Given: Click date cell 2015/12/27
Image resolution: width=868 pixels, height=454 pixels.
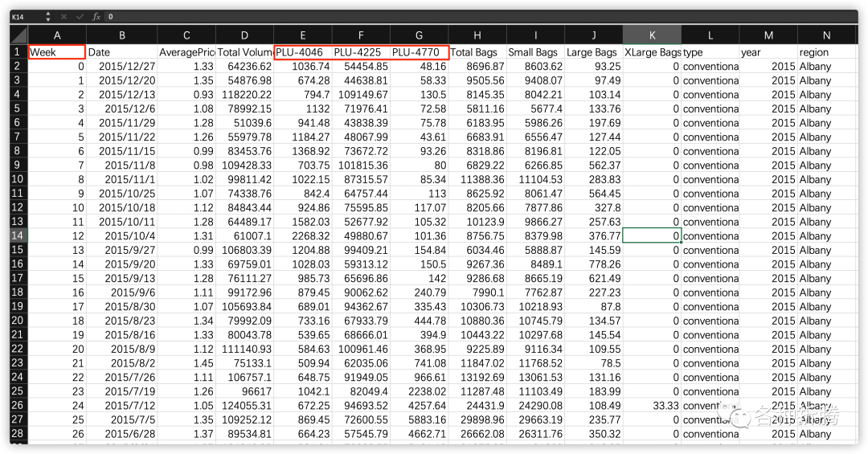Looking at the screenshot, I should point(122,67).
